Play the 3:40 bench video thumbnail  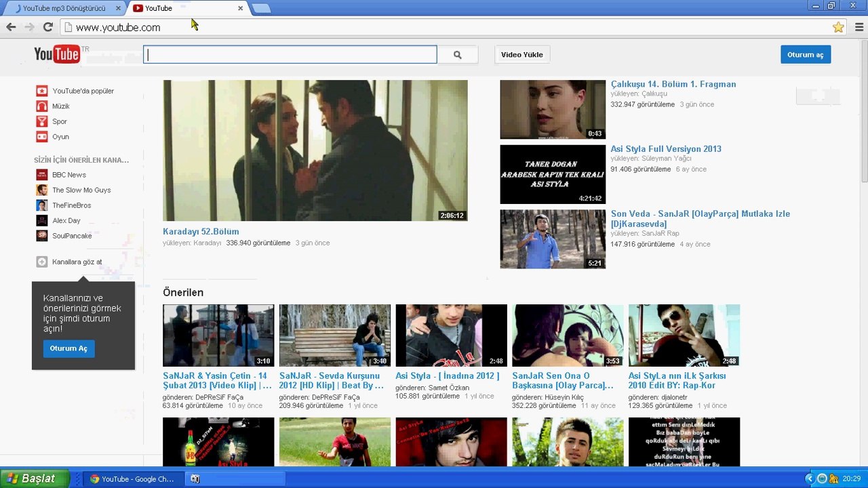click(335, 335)
